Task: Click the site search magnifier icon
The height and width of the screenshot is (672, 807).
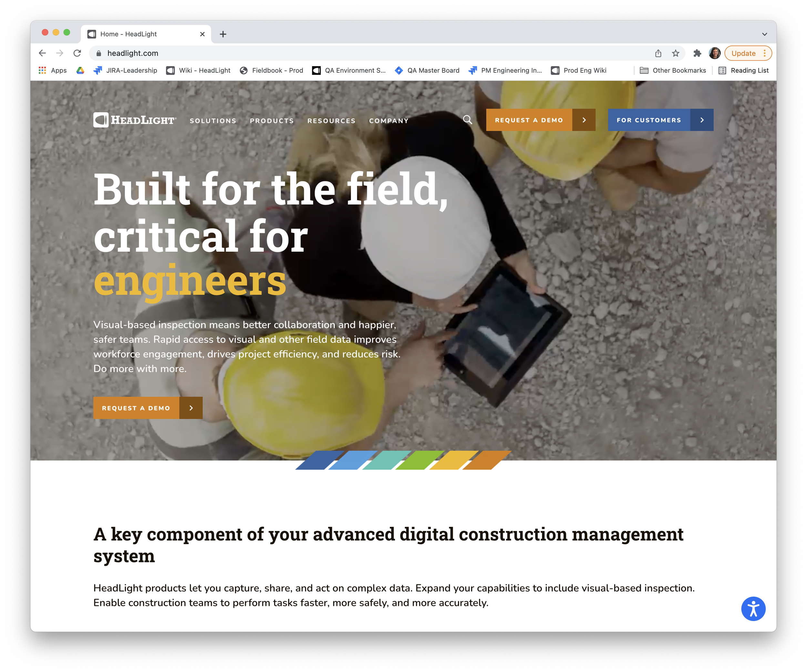Action: pos(467,120)
